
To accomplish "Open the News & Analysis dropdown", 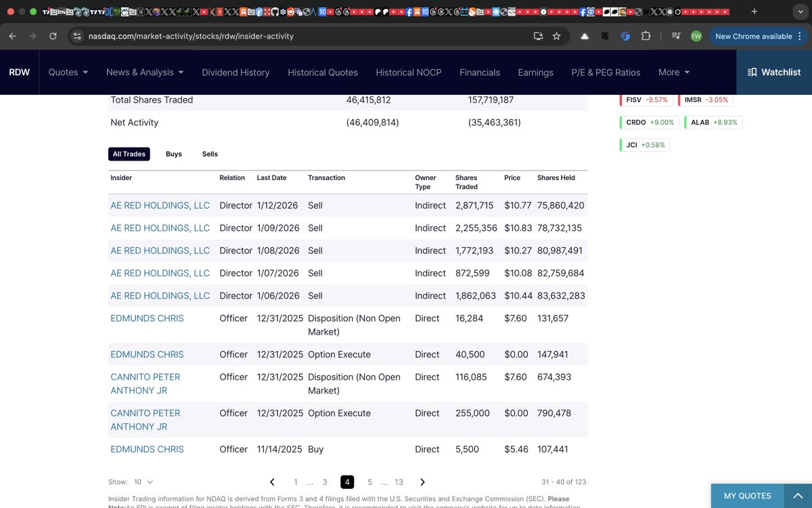I will (x=145, y=72).
